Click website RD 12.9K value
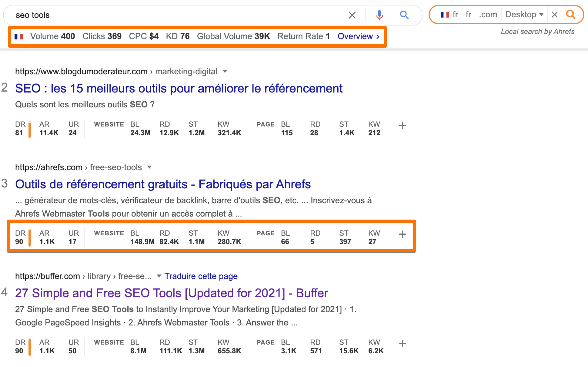 click(x=169, y=133)
